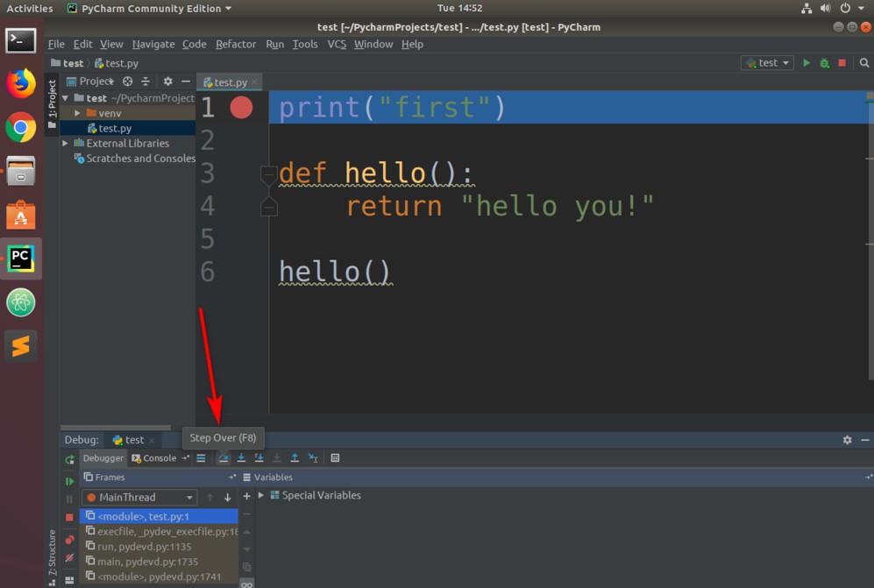Click the Step Into debugger button
Screen dimensions: 874x588
[241, 458]
